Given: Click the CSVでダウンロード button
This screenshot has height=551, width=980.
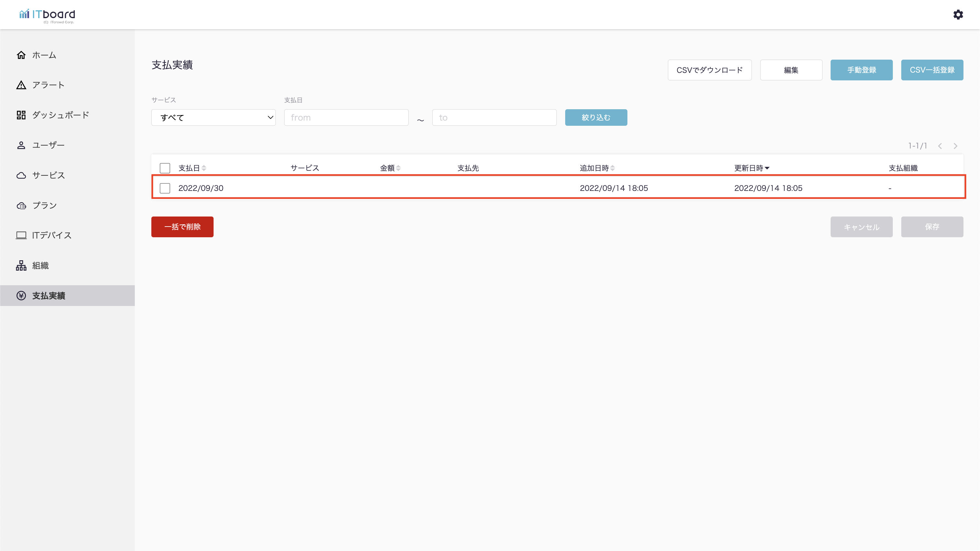Looking at the screenshot, I should [x=709, y=70].
